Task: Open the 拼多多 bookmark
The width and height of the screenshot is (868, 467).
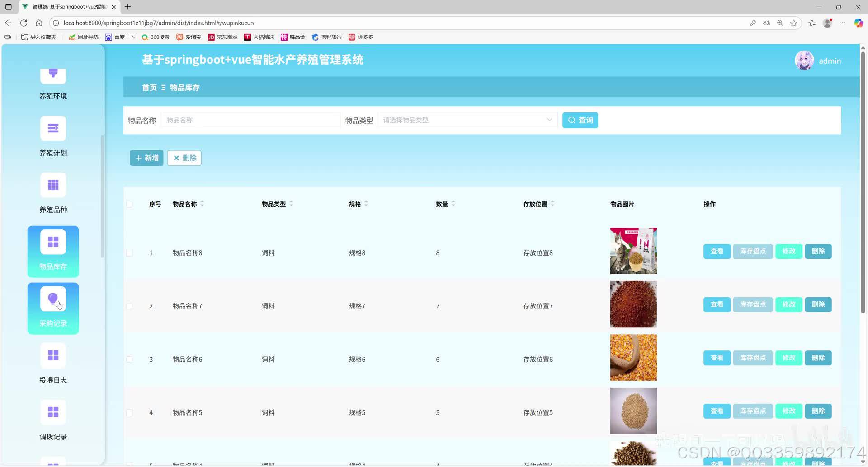Action: [360, 37]
